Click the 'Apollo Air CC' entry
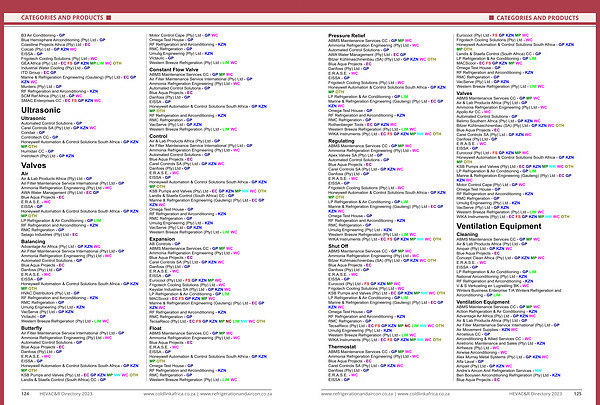Screen dimensions: 600x405 click(x=474, y=112)
